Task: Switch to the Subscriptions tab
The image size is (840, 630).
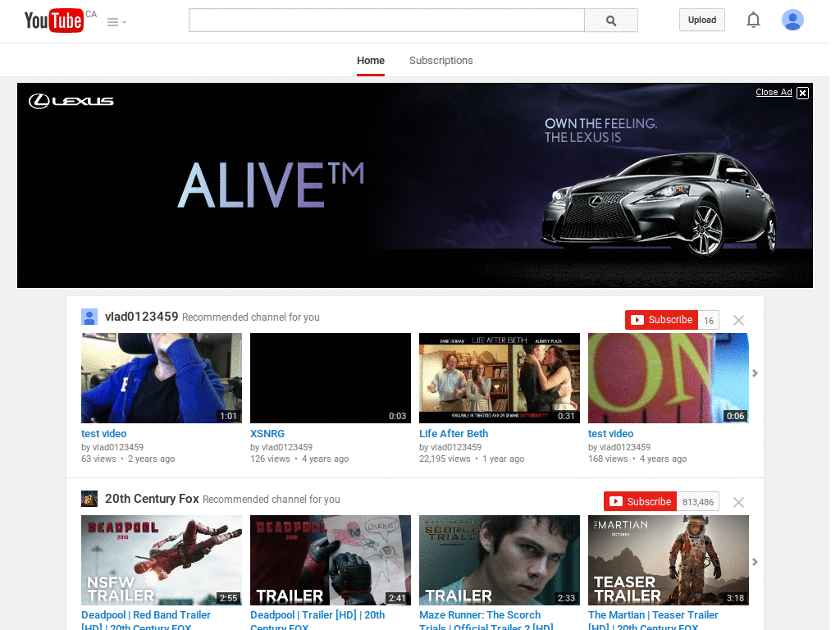Action: click(x=441, y=61)
